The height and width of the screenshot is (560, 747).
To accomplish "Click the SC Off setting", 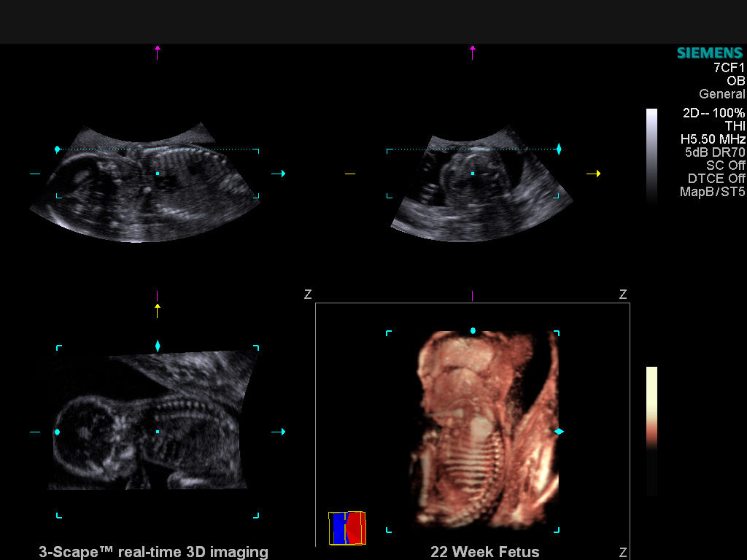I will pos(726,166).
